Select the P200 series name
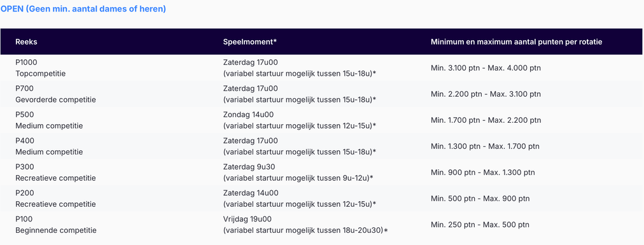 (x=25, y=193)
